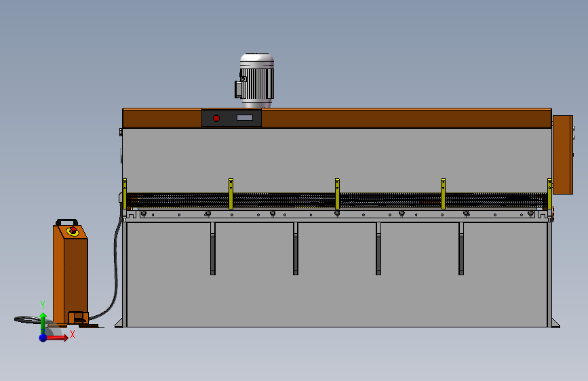Click the small display on black control panel
This screenshot has height=381, width=588.
(x=245, y=118)
